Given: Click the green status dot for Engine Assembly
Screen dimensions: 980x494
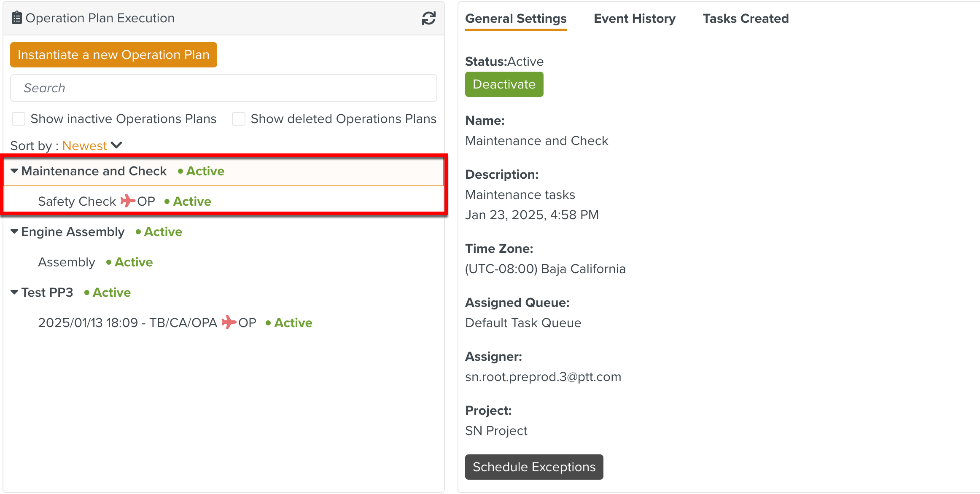Looking at the screenshot, I should click(138, 232).
